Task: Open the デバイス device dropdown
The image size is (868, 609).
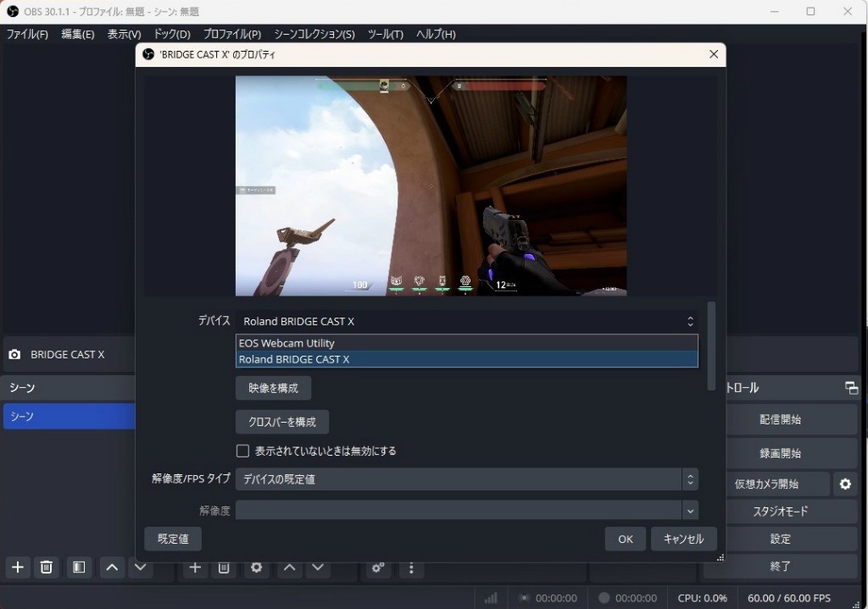Action: coord(467,321)
